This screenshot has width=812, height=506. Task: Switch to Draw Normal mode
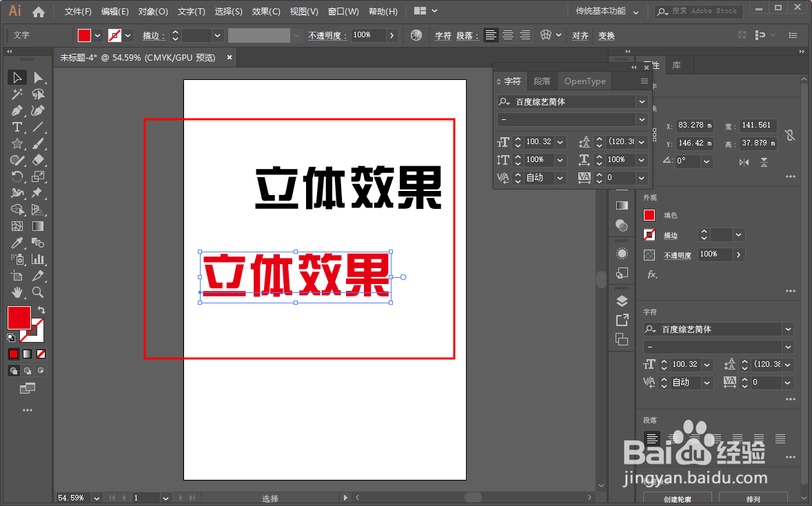click(14, 371)
